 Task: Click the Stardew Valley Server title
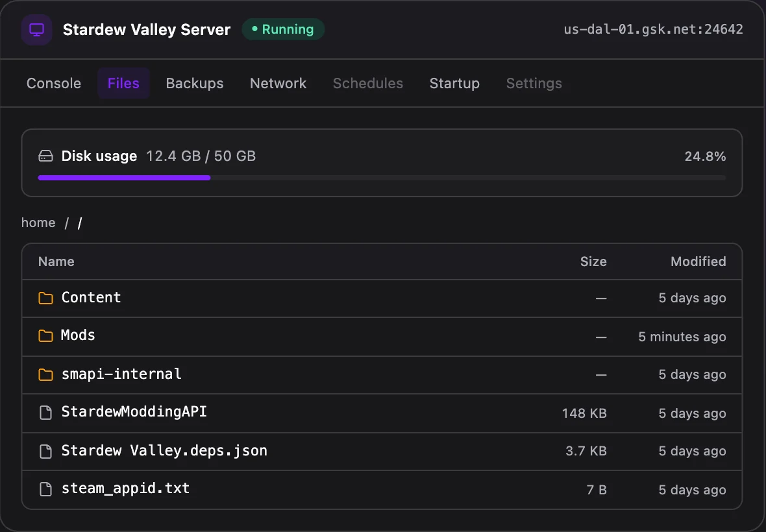[x=147, y=30]
